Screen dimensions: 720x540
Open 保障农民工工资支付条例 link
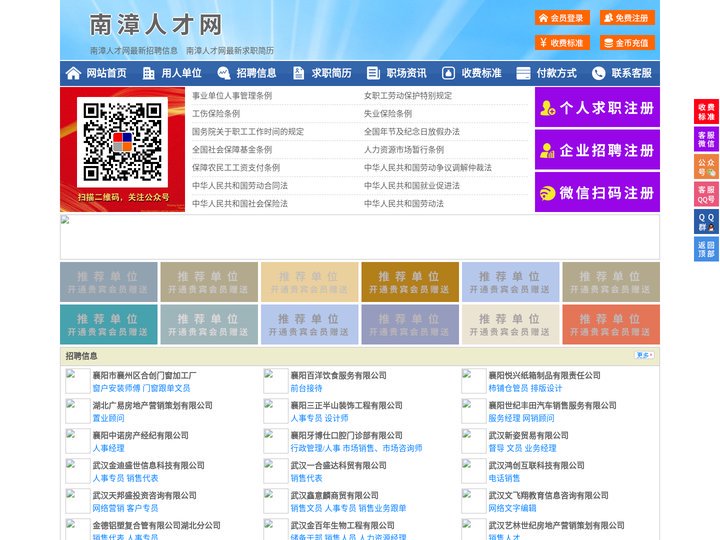236,168
